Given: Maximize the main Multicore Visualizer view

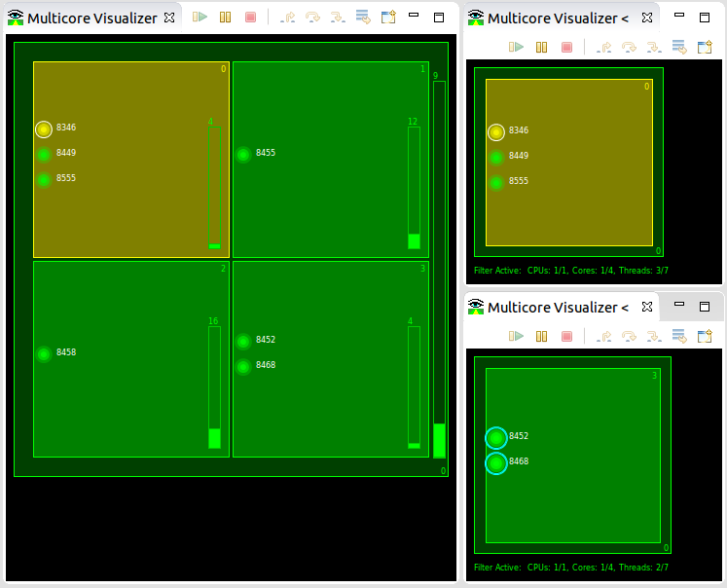Looking at the screenshot, I should (x=439, y=18).
